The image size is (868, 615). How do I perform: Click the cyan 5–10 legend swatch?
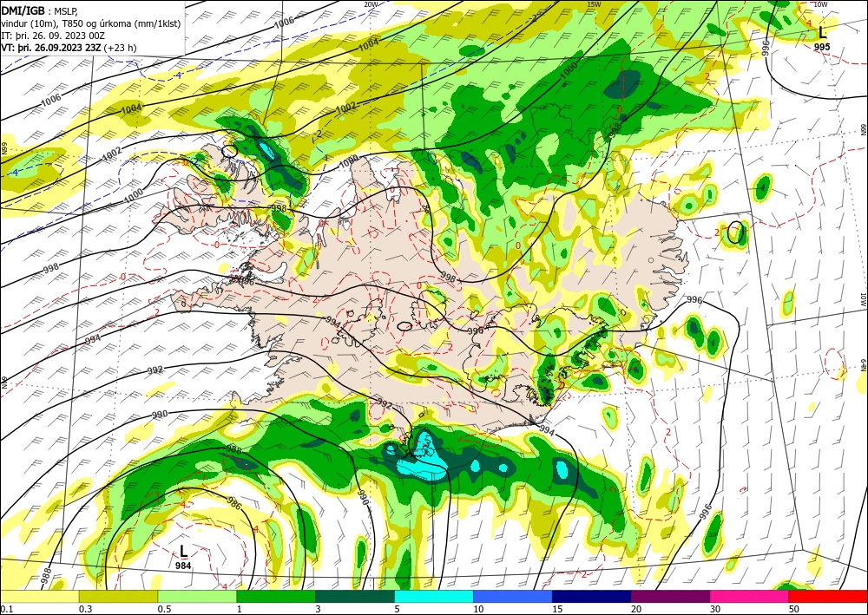click(434, 596)
